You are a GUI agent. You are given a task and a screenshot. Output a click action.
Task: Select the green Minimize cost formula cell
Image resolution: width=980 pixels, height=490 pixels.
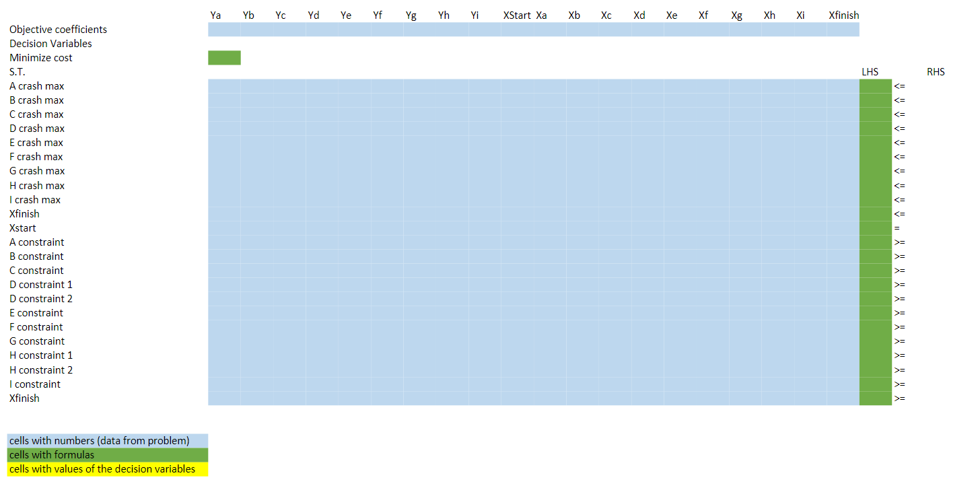pos(224,57)
